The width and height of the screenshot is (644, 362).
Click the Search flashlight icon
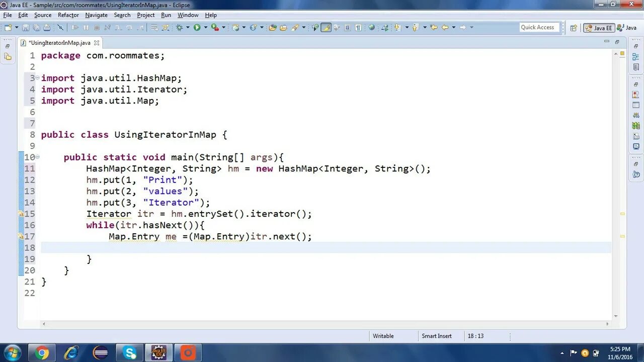294,28
